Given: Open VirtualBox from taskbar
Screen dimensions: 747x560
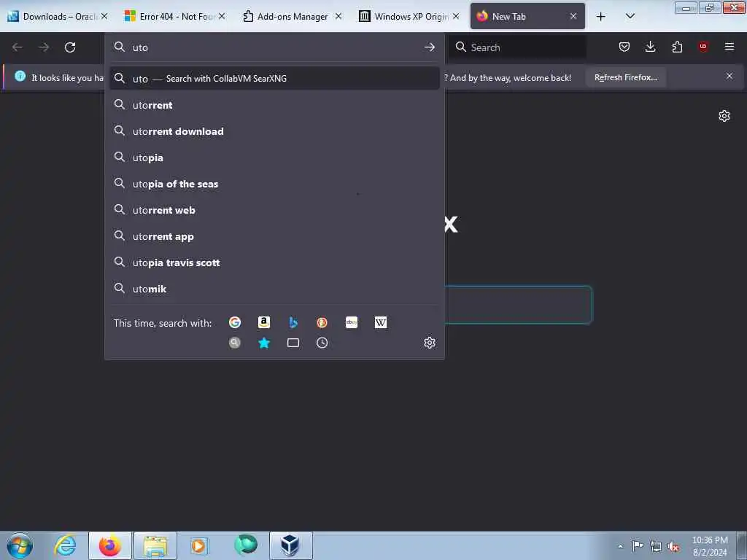Looking at the screenshot, I should click(x=290, y=545).
